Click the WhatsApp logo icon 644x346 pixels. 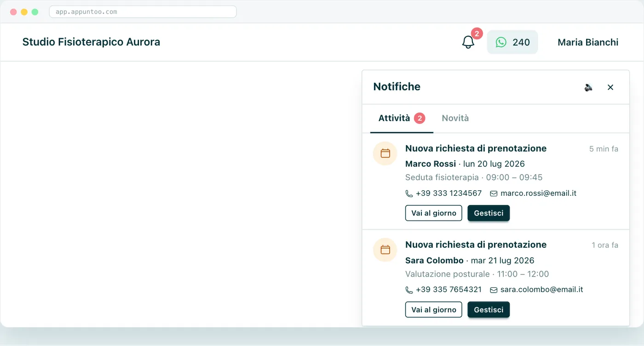coord(501,42)
